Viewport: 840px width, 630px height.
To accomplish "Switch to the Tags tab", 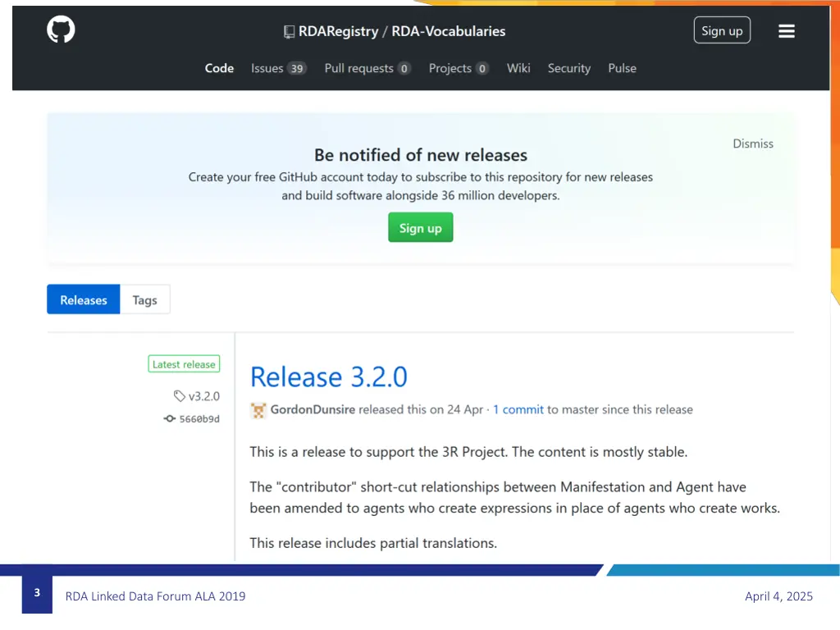I will click(144, 299).
